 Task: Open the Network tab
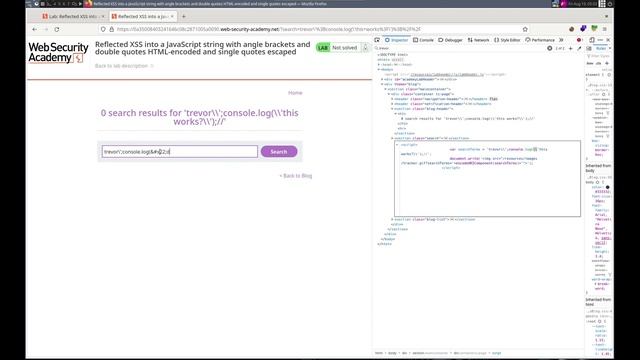tap(478, 40)
